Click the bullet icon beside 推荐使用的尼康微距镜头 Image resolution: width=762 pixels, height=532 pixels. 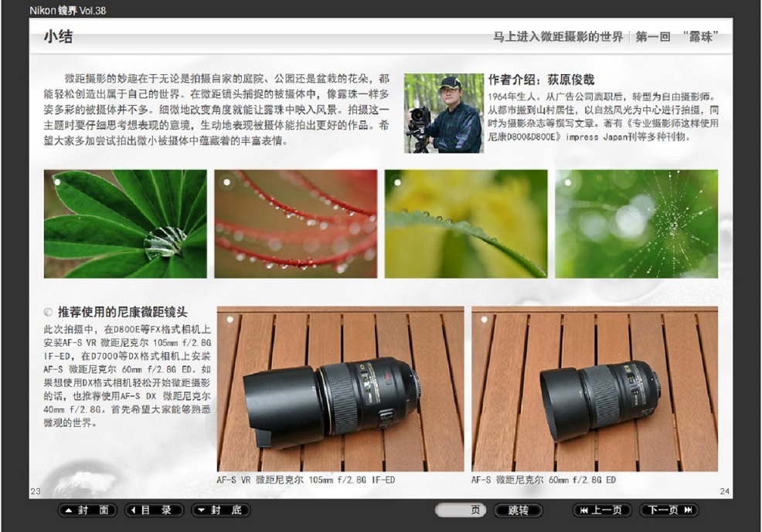point(49,313)
